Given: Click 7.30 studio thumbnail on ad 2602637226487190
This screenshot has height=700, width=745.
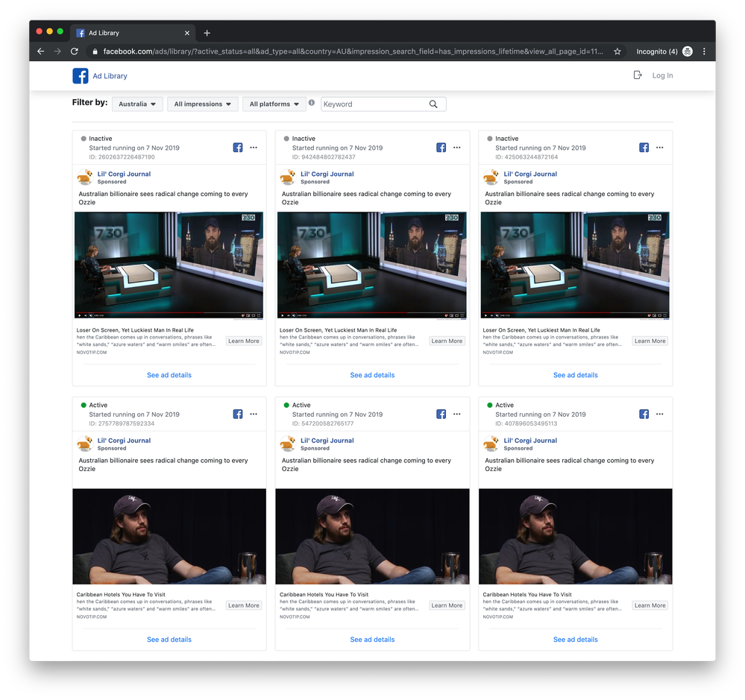Looking at the screenshot, I should pyautogui.click(x=169, y=265).
